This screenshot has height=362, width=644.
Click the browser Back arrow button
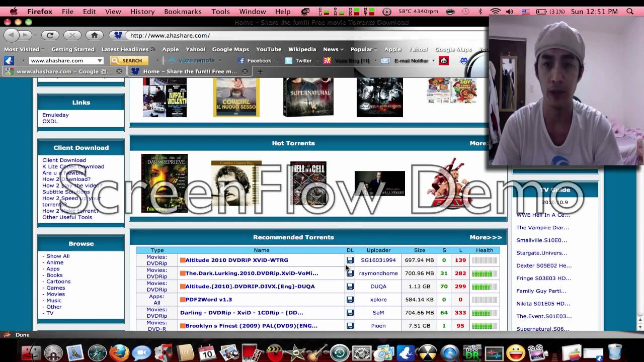point(12,35)
